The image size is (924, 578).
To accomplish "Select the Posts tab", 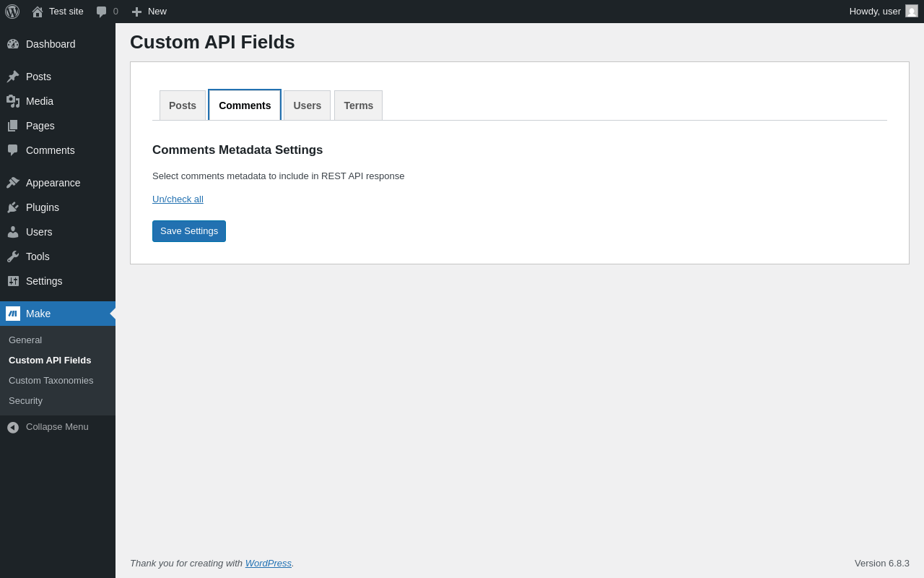I will click(183, 105).
